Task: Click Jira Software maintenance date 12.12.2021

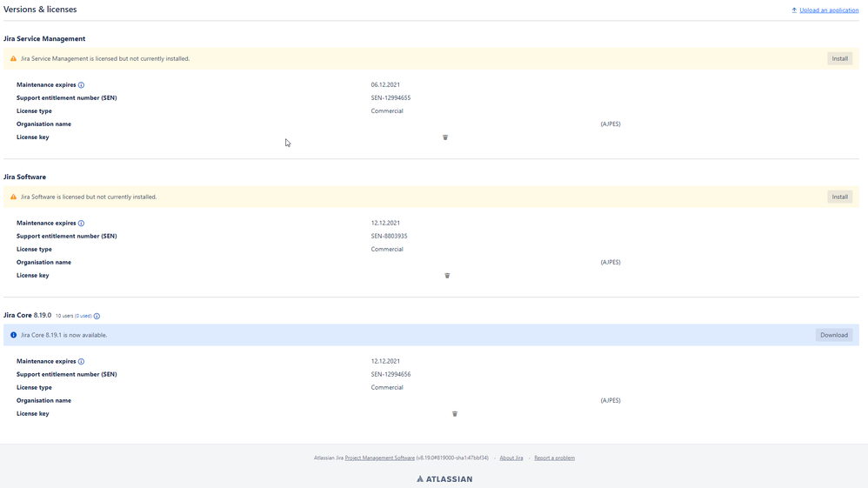Action: point(385,224)
